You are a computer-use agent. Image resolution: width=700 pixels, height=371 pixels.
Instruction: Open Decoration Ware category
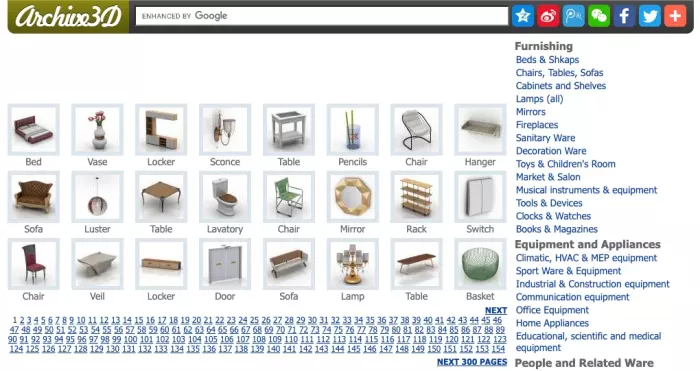pyautogui.click(x=551, y=150)
